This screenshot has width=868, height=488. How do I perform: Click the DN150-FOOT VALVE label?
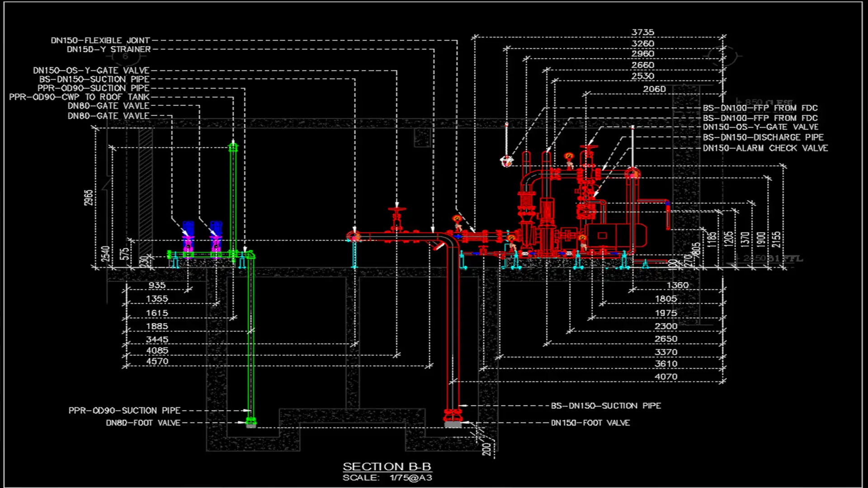pyautogui.click(x=590, y=423)
